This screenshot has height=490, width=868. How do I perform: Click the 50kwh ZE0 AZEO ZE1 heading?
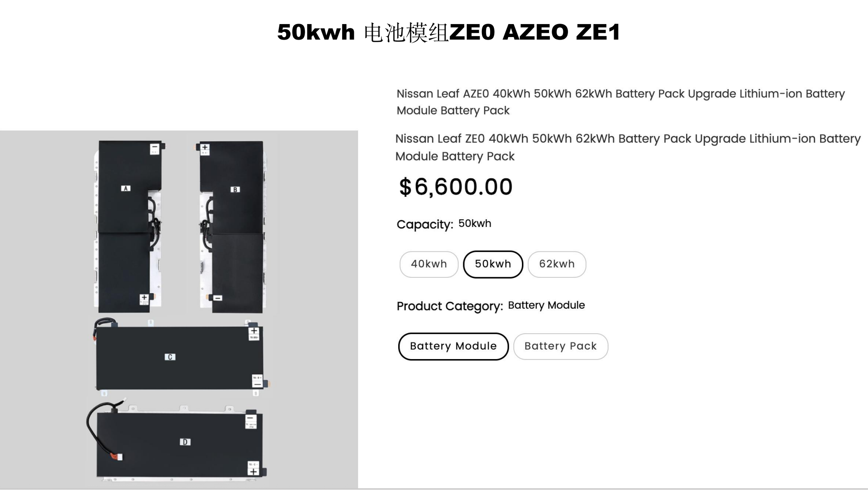[x=449, y=32]
